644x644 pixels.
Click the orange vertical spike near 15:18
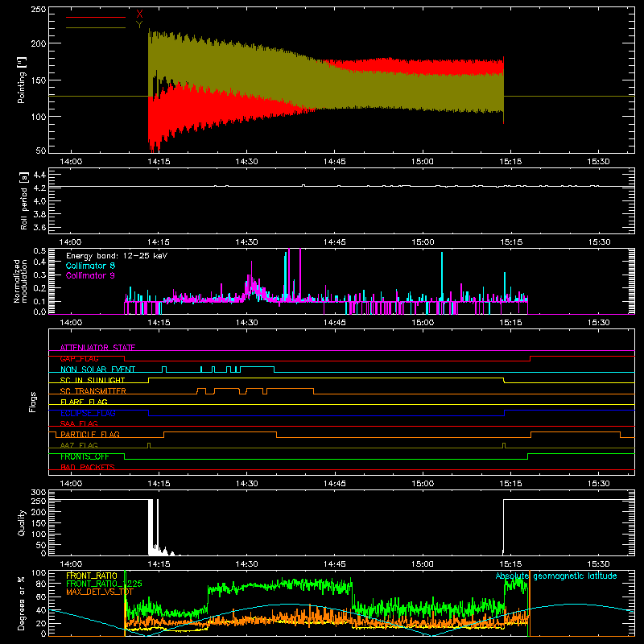point(530,603)
